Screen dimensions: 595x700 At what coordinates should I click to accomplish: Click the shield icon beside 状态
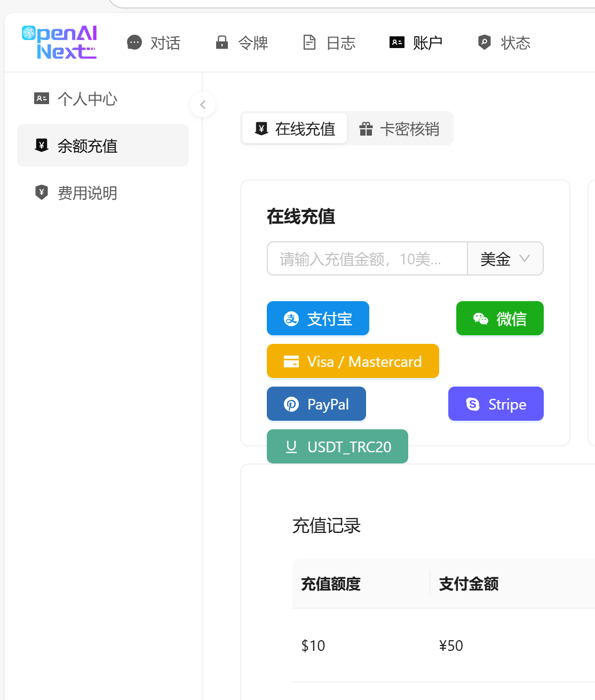click(x=485, y=42)
